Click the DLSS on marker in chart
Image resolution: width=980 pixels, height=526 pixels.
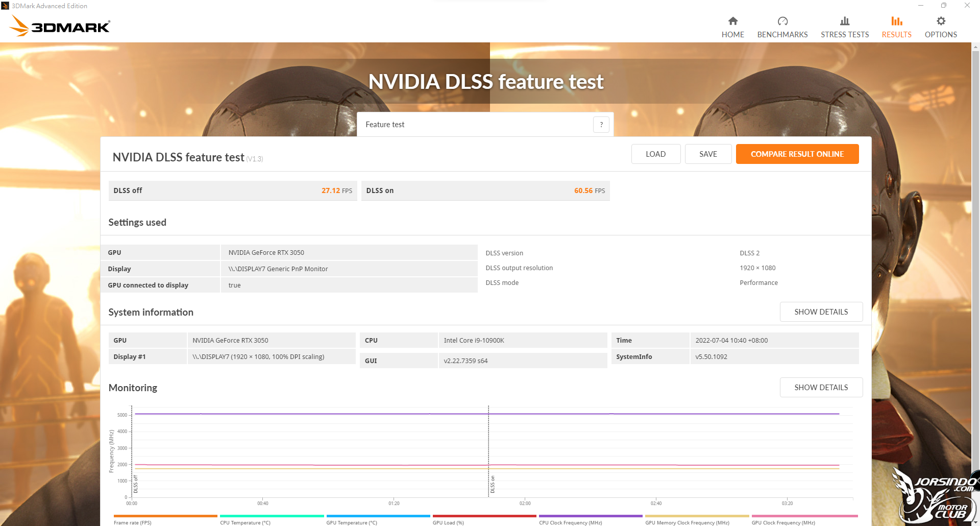click(493, 484)
